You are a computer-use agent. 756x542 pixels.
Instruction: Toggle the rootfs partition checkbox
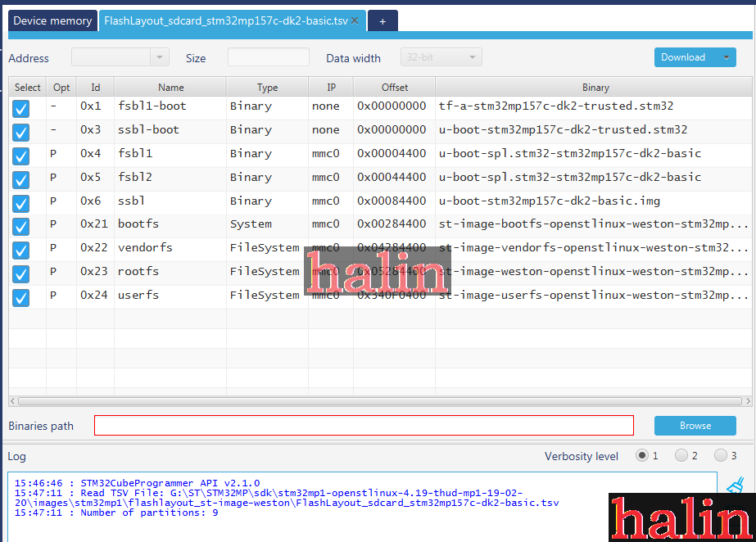pyautogui.click(x=21, y=273)
